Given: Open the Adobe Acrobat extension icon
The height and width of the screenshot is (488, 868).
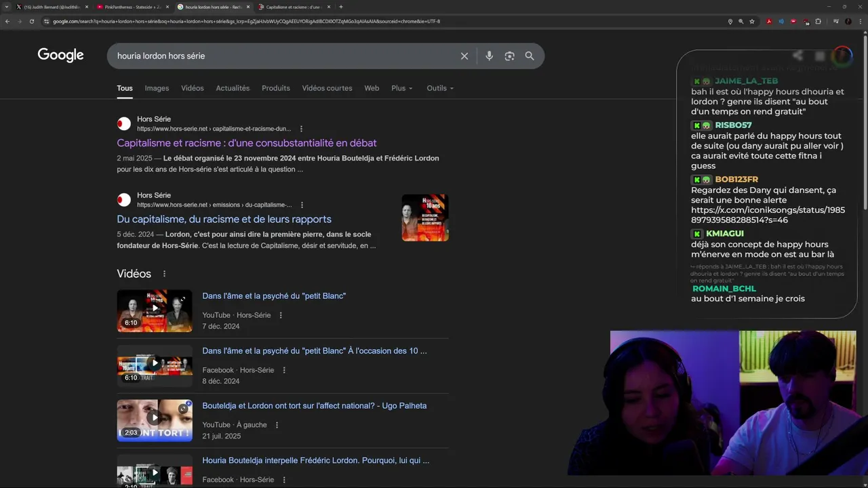Looking at the screenshot, I should point(769,21).
